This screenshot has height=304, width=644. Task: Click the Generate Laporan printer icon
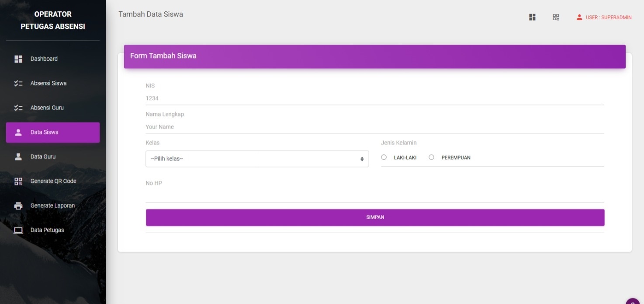click(x=18, y=206)
